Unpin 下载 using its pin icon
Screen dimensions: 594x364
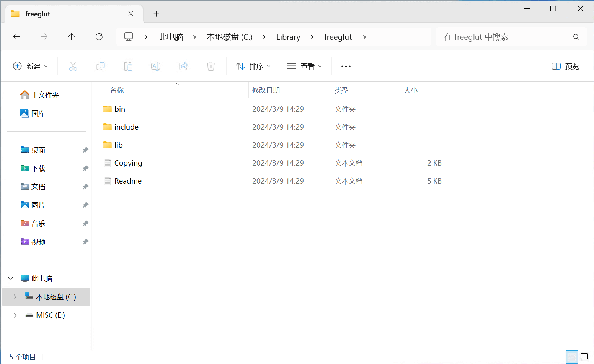[85, 169]
